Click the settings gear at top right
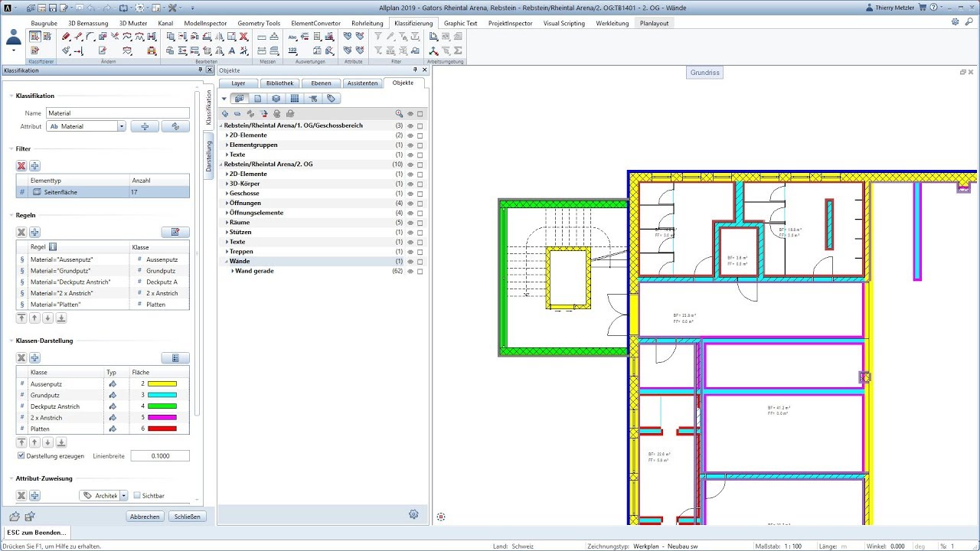The image size is (980, 551). click(955, 22)
